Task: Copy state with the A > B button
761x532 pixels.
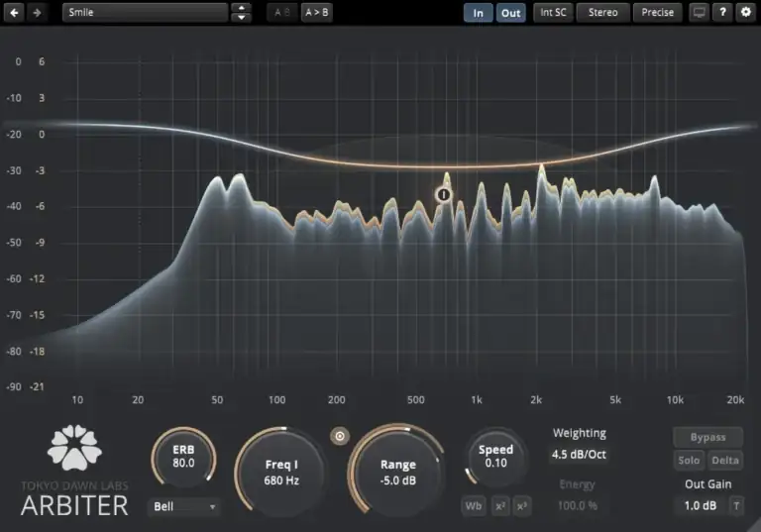Action: [316, 12]
